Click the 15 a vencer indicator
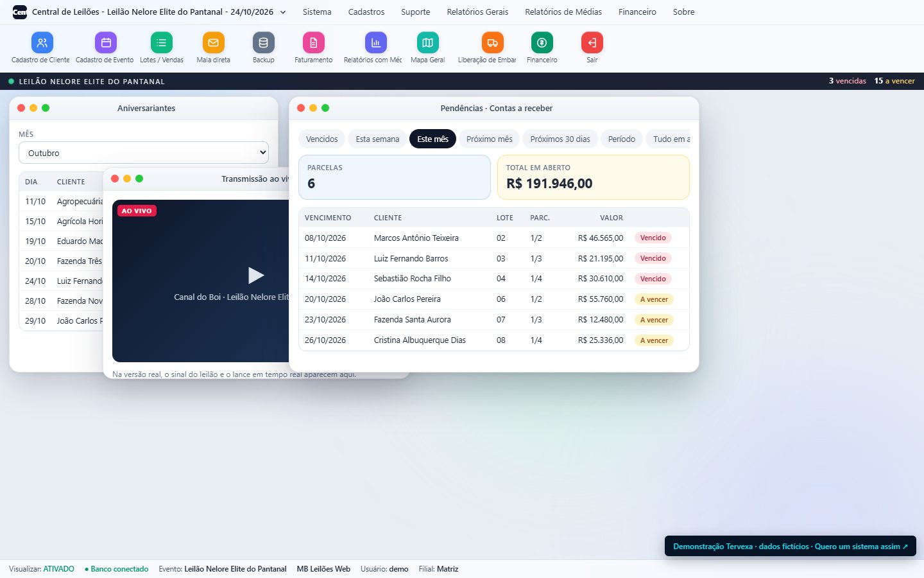 point(894,81)
